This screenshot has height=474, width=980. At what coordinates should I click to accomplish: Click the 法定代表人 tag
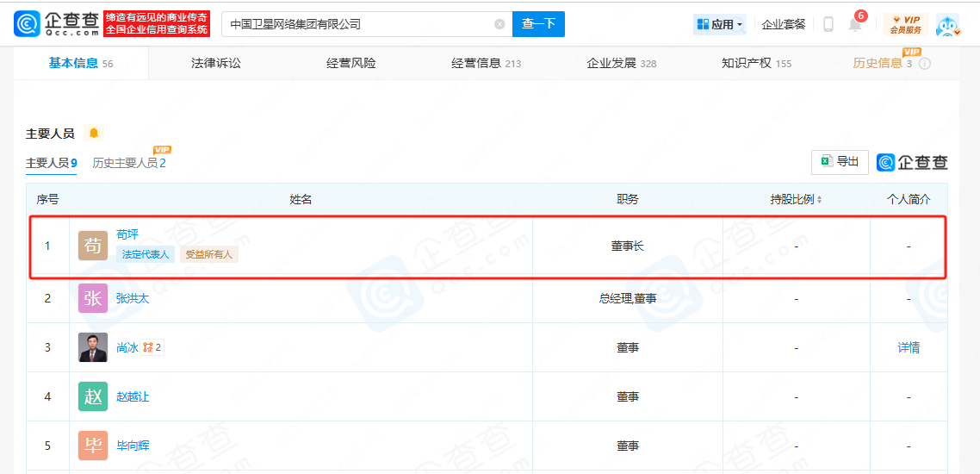pyautogui.click(x=146, y=254)
